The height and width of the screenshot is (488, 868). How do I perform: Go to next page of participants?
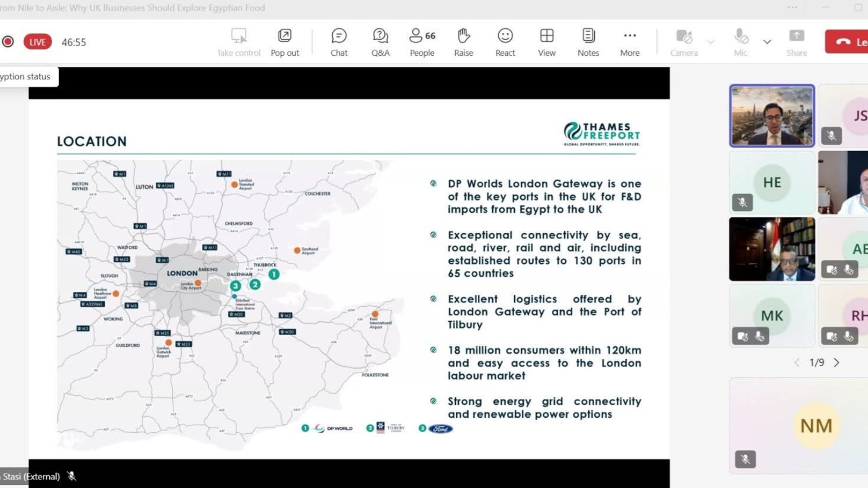[x=836, y=363]
